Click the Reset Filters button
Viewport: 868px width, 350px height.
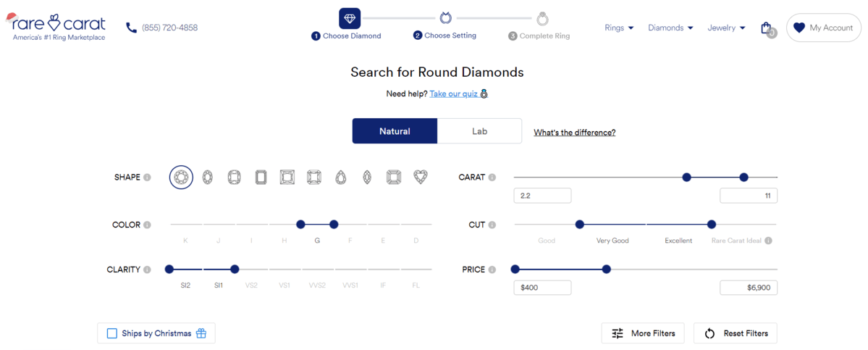click(735, 333)
